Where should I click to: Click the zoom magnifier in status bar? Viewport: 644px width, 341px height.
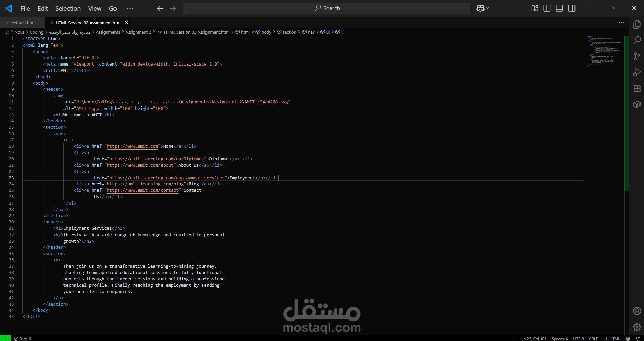pos(513,338)
